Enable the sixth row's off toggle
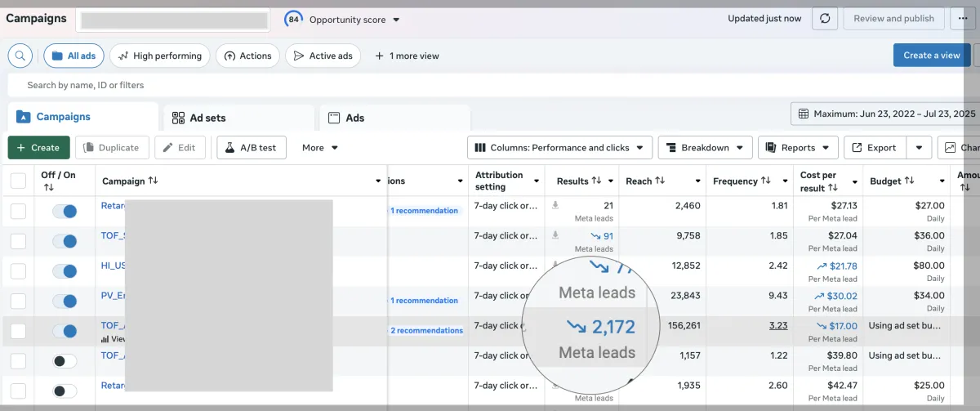This screenshot has height=411, width=980. (x=65, y=361)
